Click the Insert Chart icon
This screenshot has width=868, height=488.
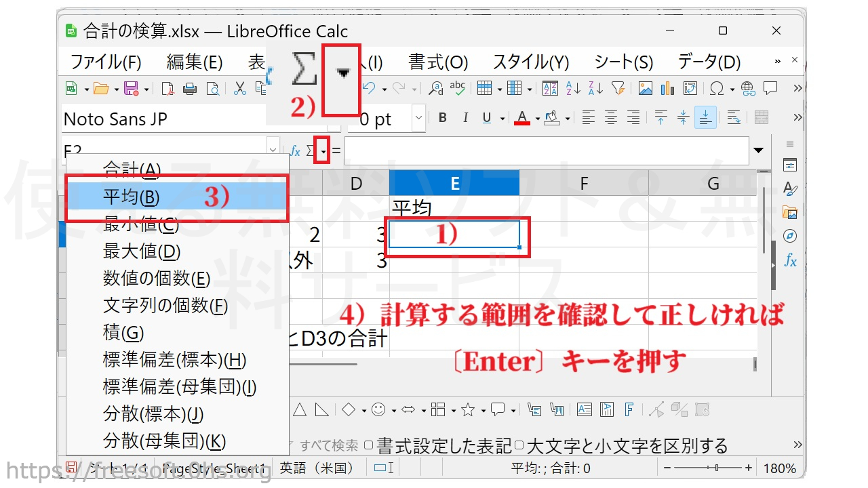668,88
